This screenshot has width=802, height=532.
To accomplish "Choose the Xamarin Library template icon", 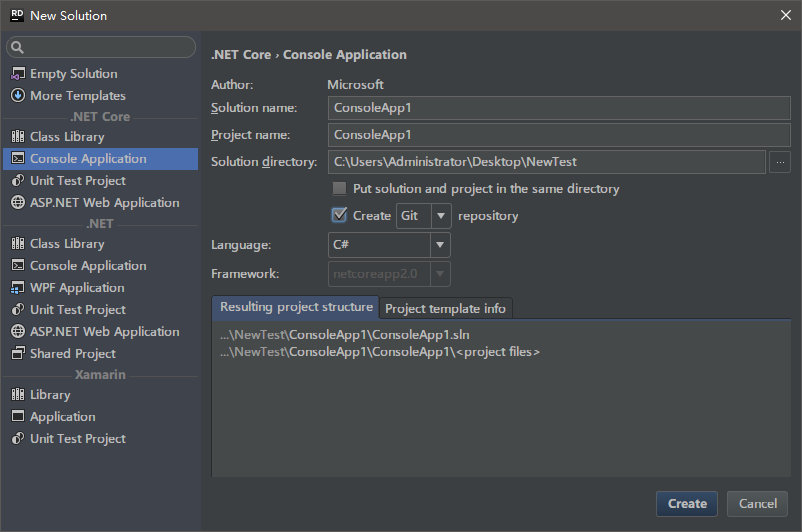I will pyautogui.click(x=17, y=395).
